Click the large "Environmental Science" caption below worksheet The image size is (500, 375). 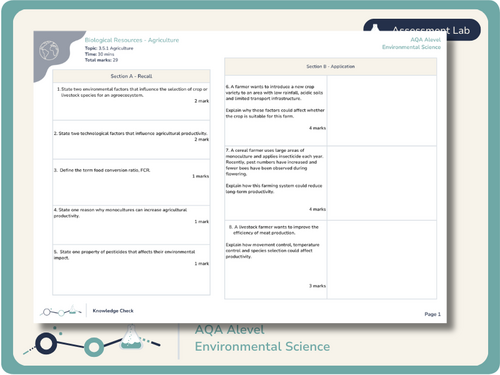tap(262, 347)
